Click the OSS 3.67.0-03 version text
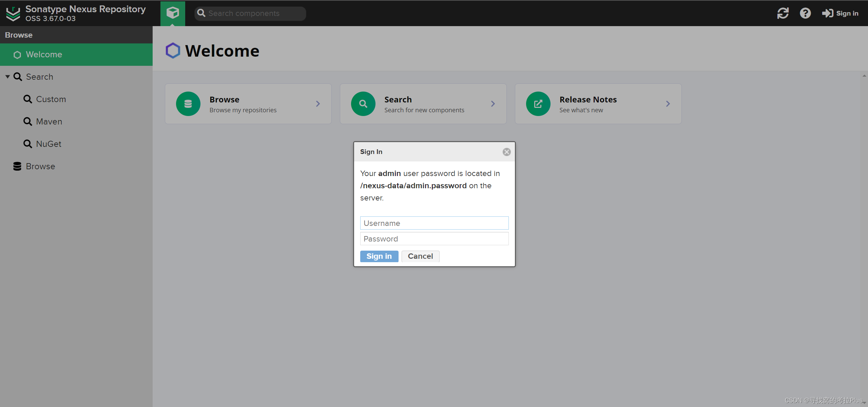Image resolution: width=868 pixels, height=407 pixels. 51,19
